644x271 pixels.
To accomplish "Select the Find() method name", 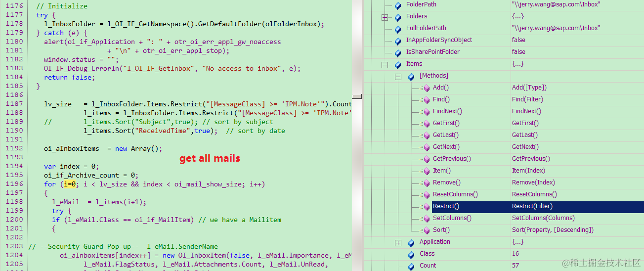I will tap(441, 99).
